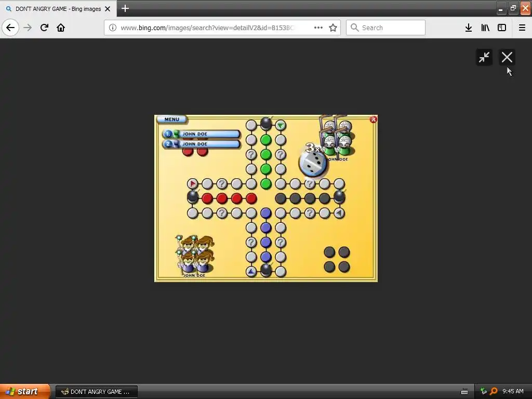Image resolution: width=532 pixels, height=399 pixels.
Task: Close the DON'T ANGRY GAME tab
Action: click(108, 9)
